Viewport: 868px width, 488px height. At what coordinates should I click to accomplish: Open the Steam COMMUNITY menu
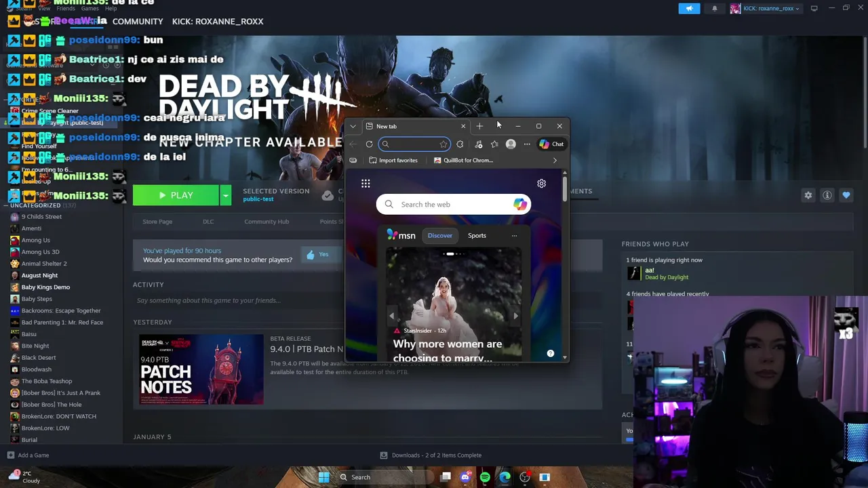click(x=138, y=22)
